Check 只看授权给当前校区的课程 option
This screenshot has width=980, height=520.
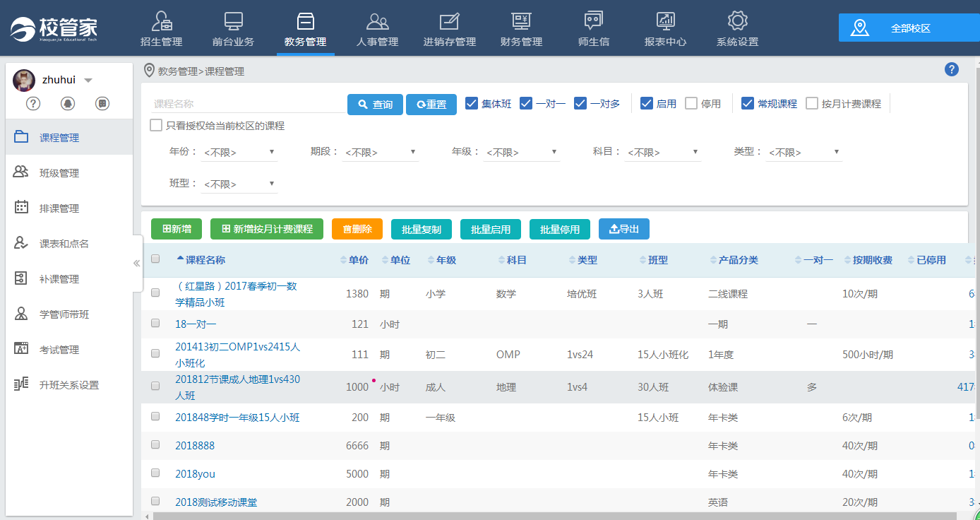coord(156,126)
